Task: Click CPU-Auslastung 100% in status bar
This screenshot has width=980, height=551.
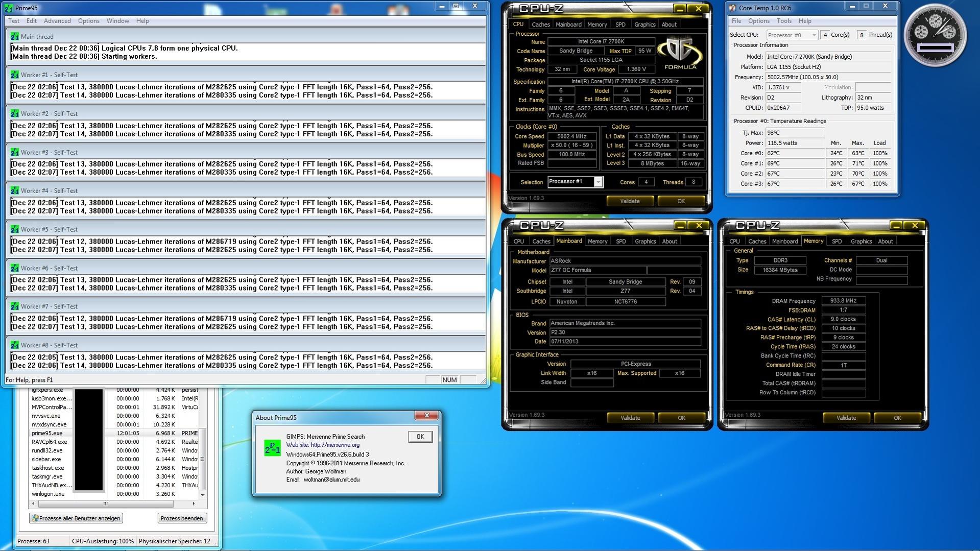Action: 103,541
